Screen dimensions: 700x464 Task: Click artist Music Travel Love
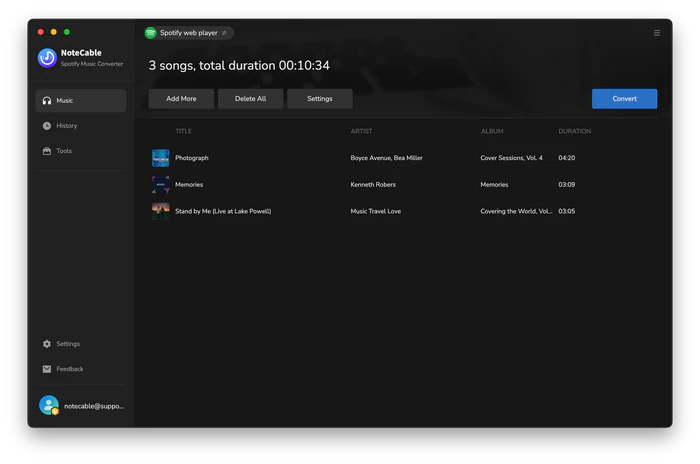(x=375, y=211)
